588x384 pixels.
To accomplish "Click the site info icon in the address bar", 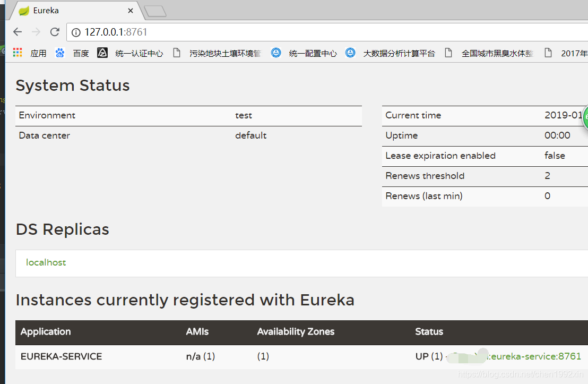I will click(76, 32).
